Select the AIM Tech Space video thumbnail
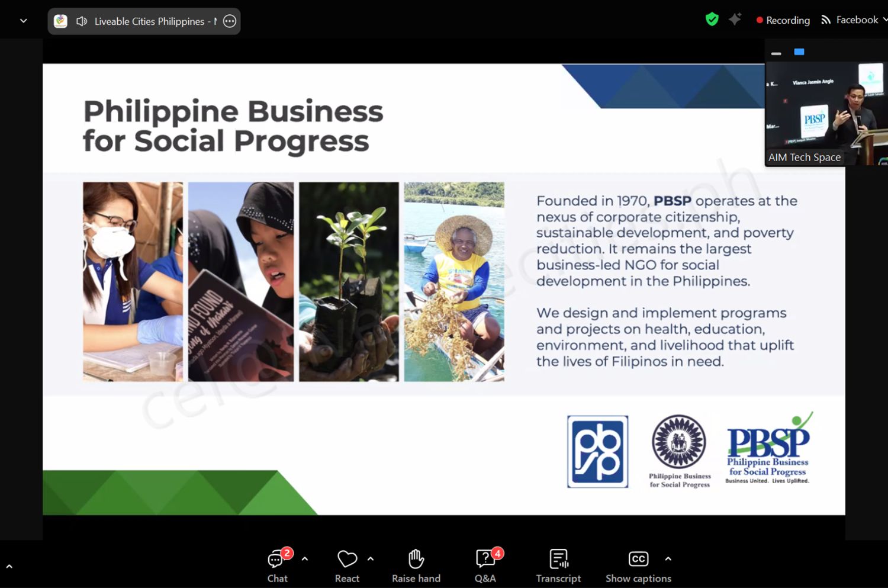This screenshot has width=888, height=588. pos(826,114)
